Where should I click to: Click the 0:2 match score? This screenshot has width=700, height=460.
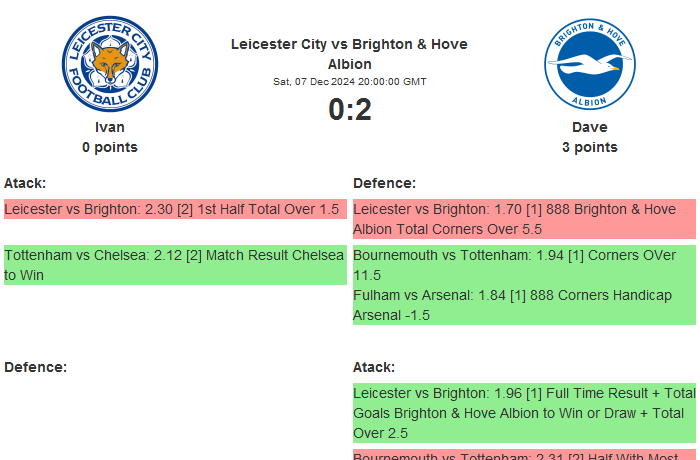pyautogui.click(x=349, y=109)
